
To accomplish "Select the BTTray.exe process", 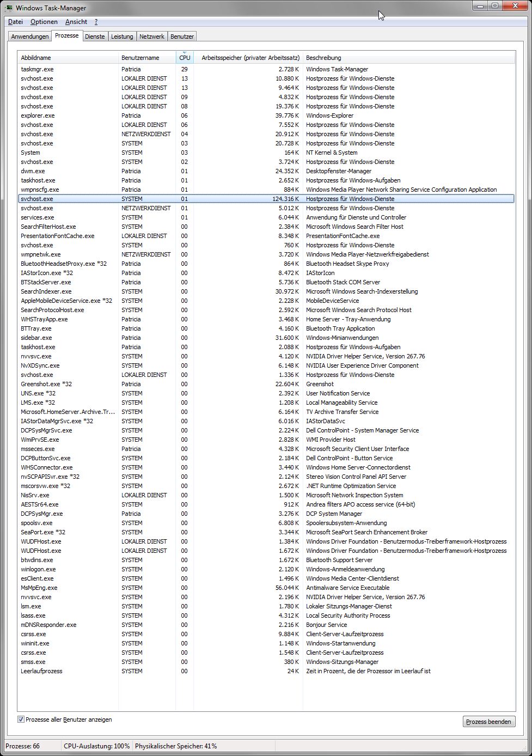I will (266, 328).
